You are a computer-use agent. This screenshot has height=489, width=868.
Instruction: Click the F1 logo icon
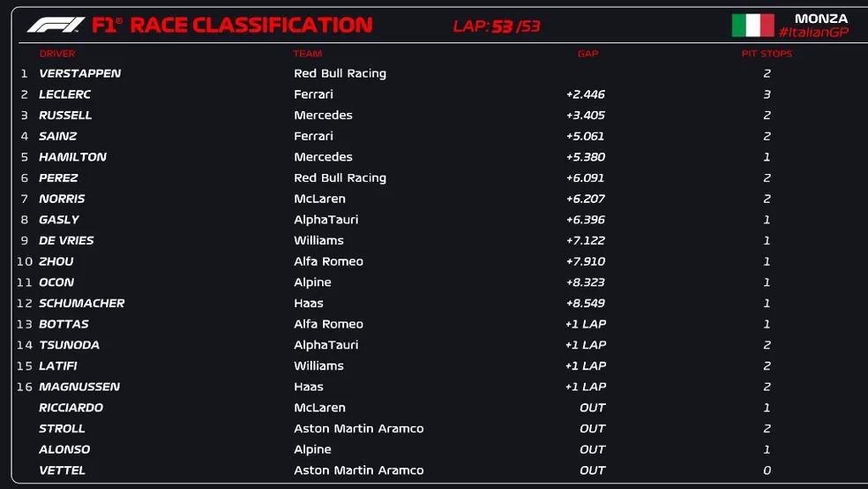click(56, 25)
